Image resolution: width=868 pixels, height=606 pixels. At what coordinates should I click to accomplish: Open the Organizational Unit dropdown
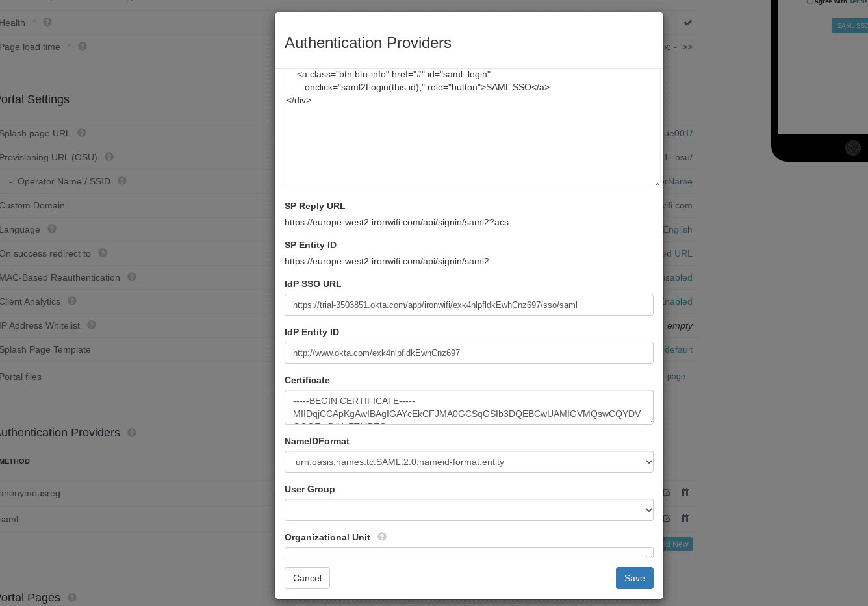click(469, 552)
